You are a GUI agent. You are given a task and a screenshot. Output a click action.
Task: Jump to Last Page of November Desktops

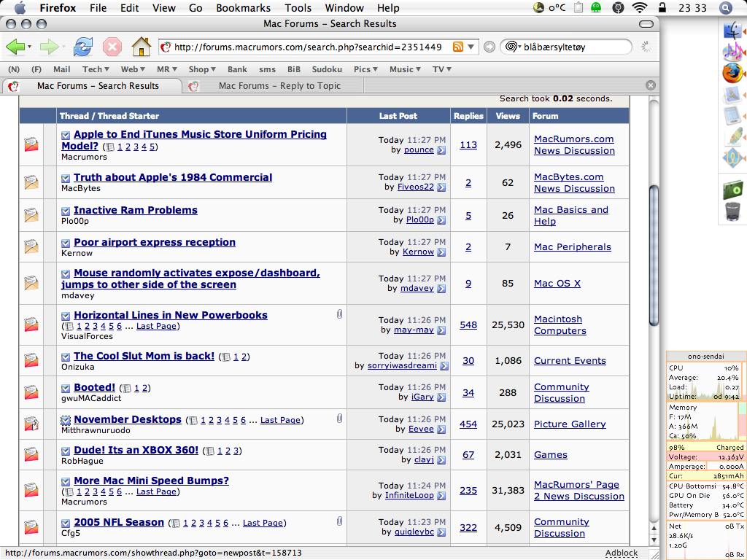[280, 420]
